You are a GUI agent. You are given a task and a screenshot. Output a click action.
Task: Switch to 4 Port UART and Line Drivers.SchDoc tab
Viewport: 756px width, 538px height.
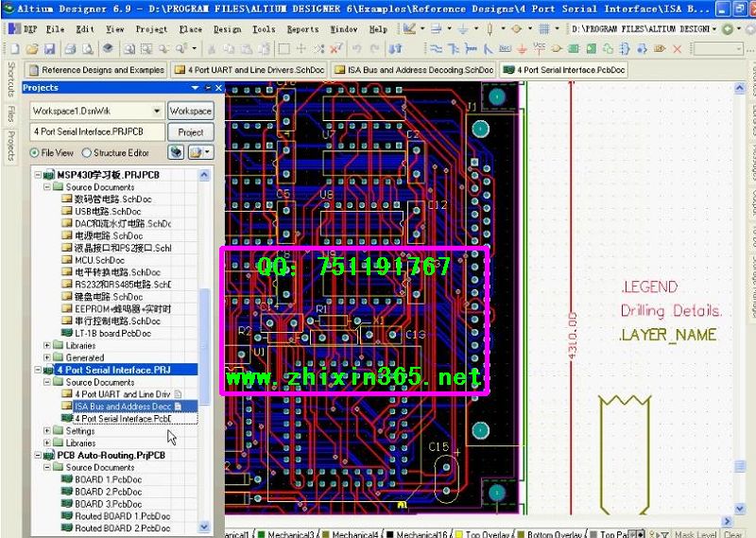coord(249,70)
